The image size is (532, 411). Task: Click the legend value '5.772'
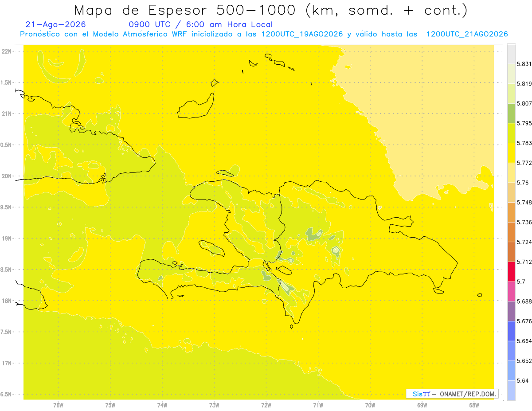coord(524,163)
